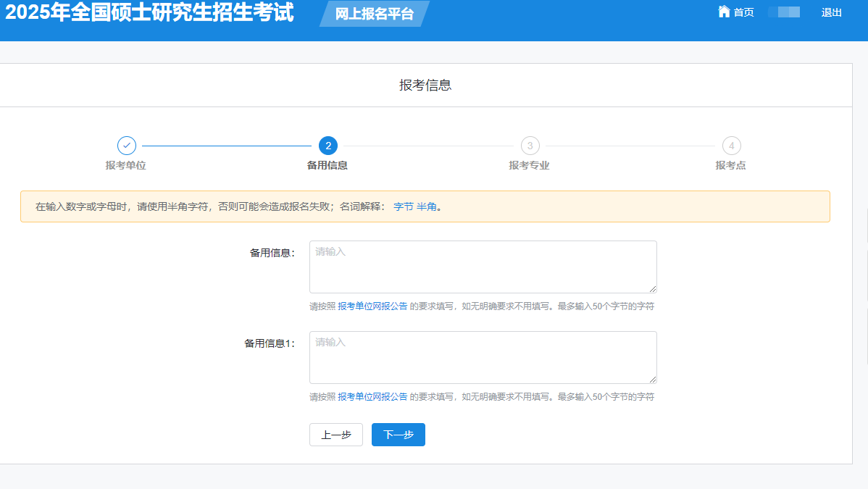Image resolution: width=868 pixels, height=489 pixels.
Task: Select the 报考单位 step label
Action: click(x=126, y=165)
